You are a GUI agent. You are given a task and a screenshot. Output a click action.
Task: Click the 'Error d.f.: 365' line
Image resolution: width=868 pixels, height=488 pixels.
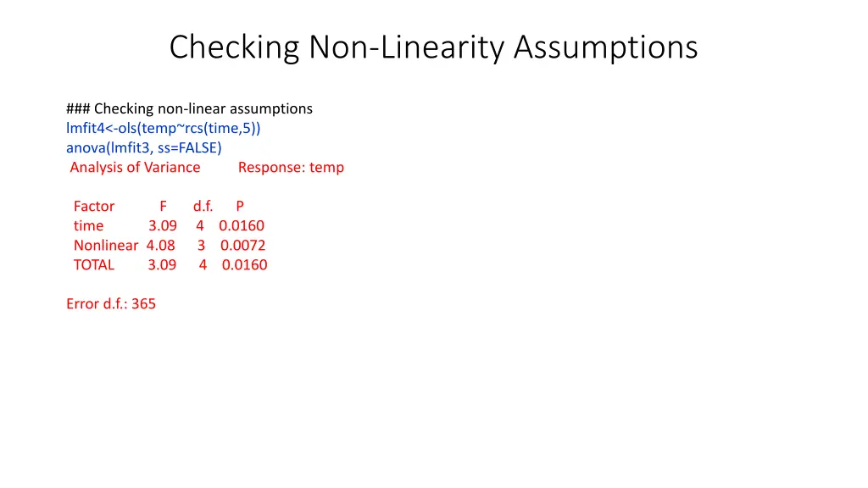point(111,303)
